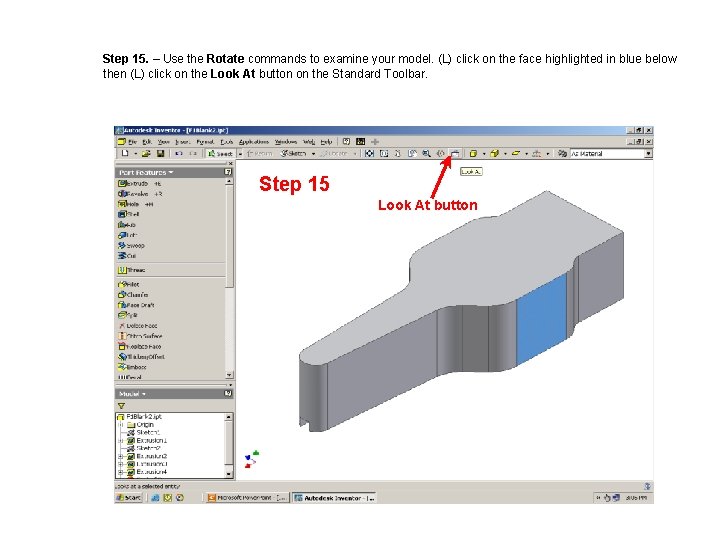Choose the Thicken/Offset tool

click(141, 357)
